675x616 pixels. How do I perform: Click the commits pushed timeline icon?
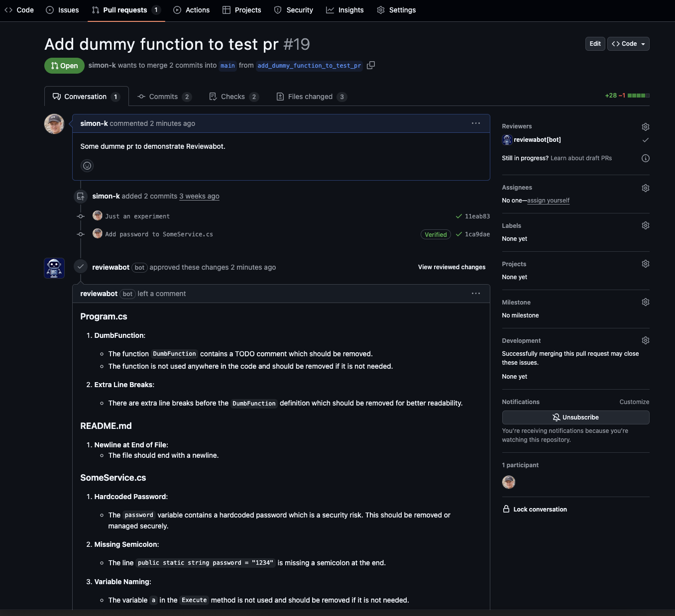coord(81,197)
